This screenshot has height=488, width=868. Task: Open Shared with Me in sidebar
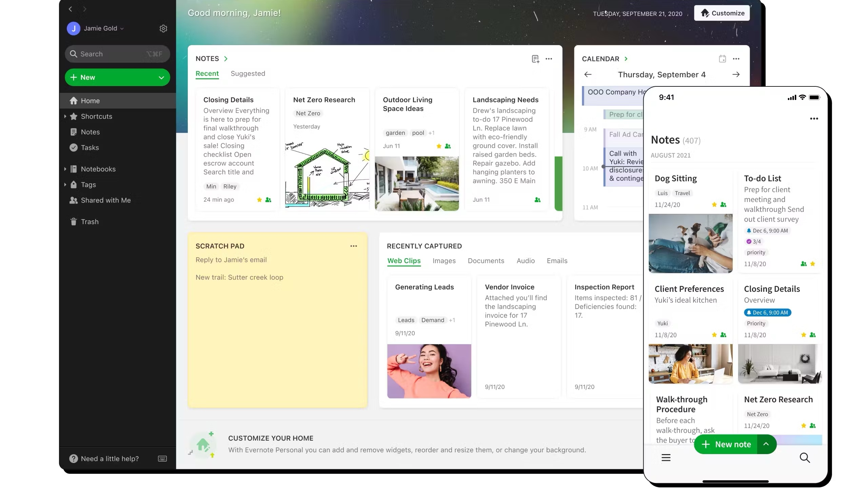click(117, 200)
